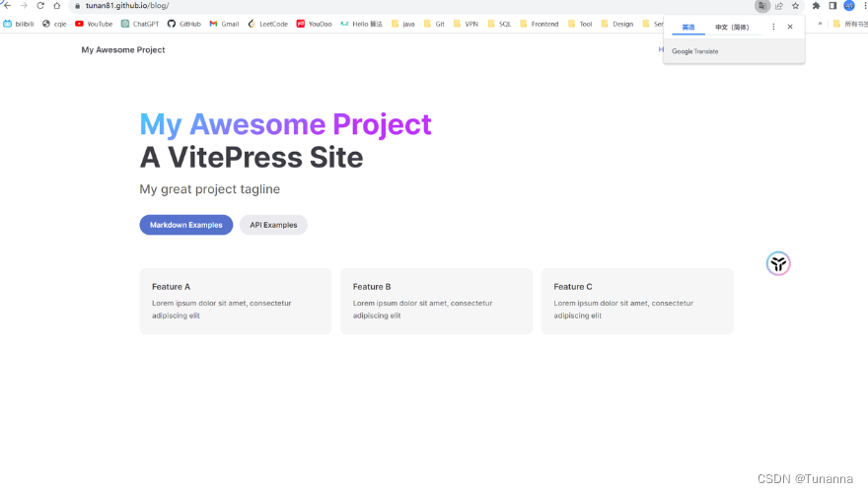The height and width of the screenshot is (493, 868).
Task: Open the ChatGPT bookmark
Action: click(140, 24)
